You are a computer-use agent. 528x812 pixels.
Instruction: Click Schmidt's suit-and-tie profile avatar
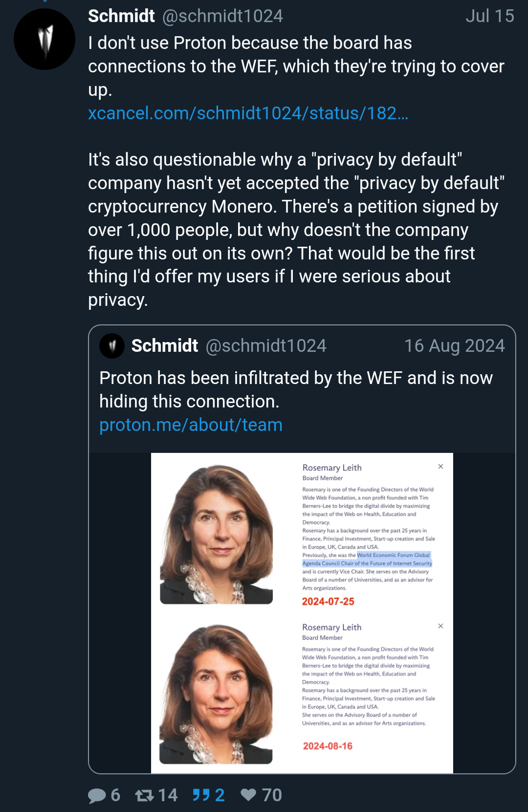click(44, 39)
